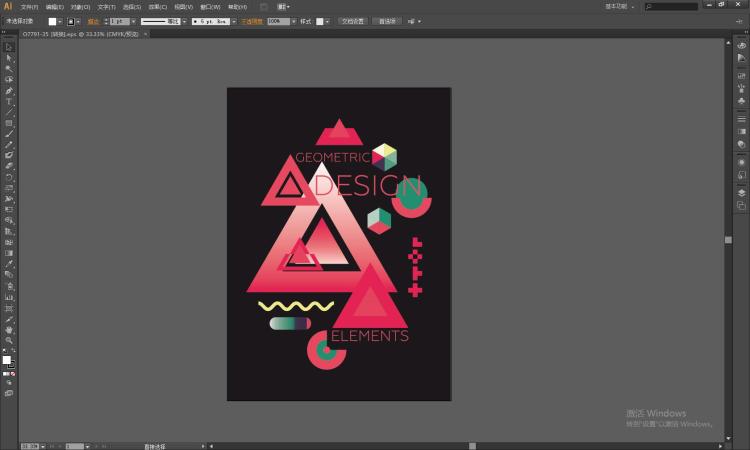Select the Free Transform tool

(9, 209)
